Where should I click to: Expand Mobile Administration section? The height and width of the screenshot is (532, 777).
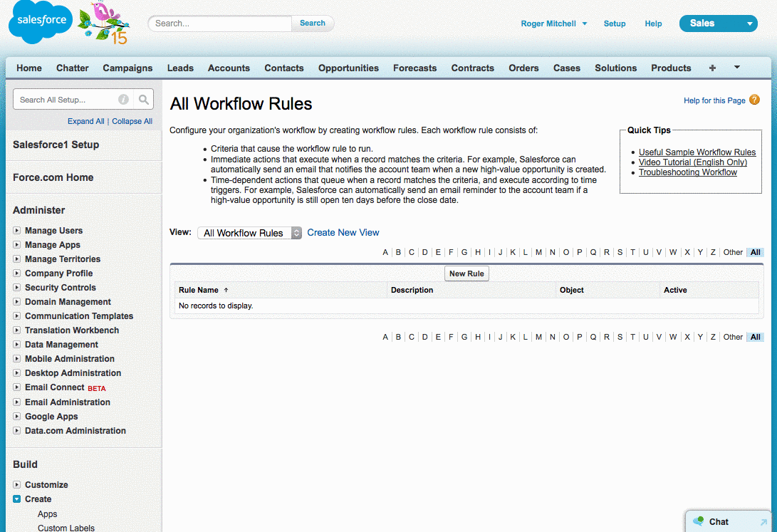(x=17, y=359)
